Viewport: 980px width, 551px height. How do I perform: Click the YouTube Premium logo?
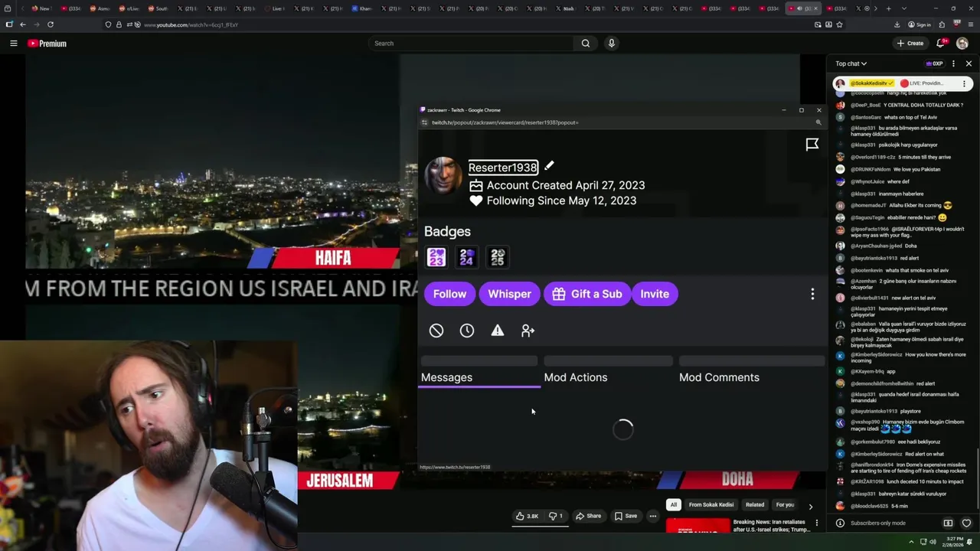click(47, 44)
